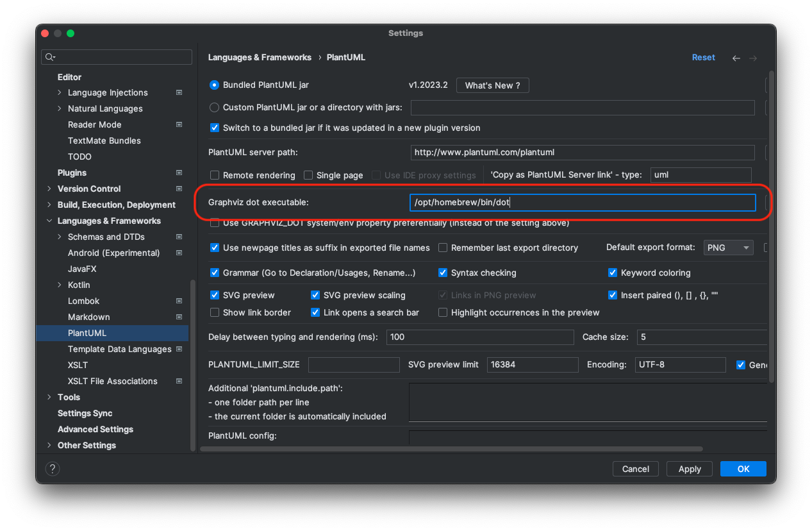Click the PLANTUML_LIMIT_SIZE field
The width and height of the screenshot is (812, 531).
(354, 365)
